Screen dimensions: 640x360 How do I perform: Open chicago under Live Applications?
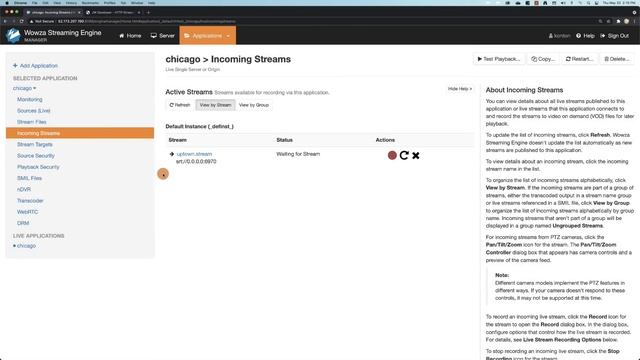[26, 246]
